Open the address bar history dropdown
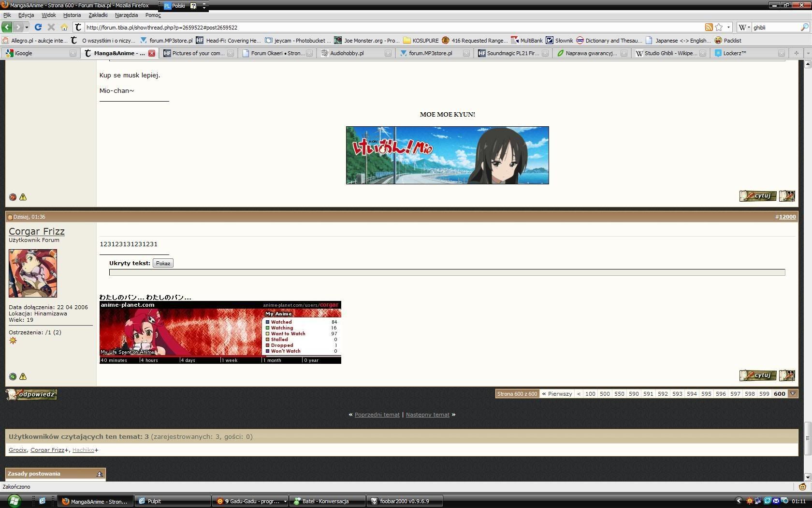 coord(728,27)
